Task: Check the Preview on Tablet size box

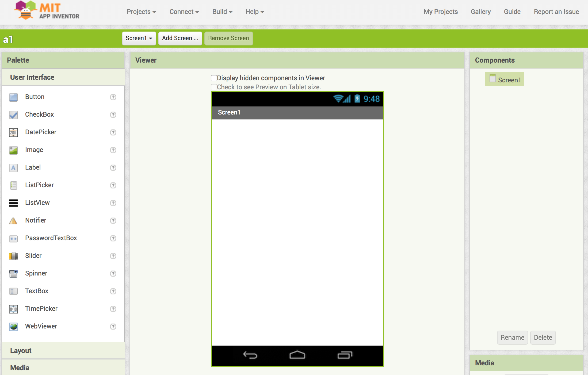Action: pyautogui.click(x=214, y=87)
